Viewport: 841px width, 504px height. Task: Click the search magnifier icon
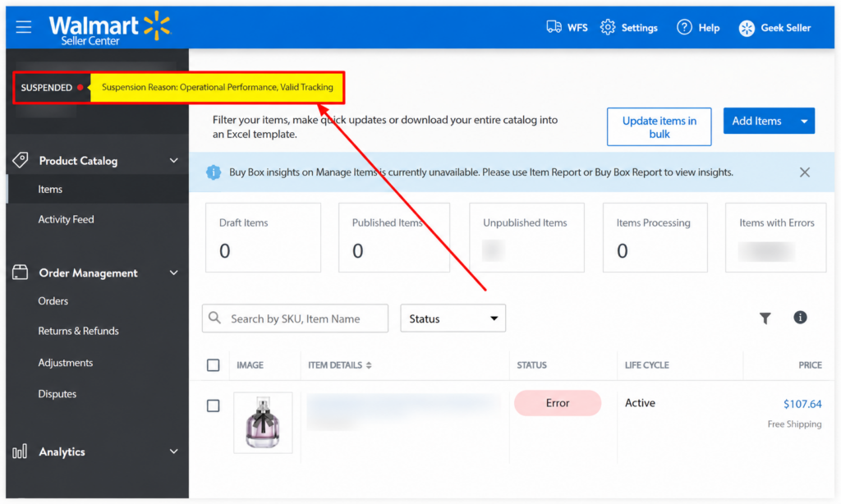coord(214,318)
